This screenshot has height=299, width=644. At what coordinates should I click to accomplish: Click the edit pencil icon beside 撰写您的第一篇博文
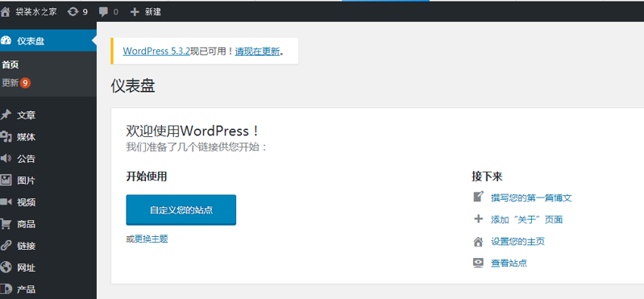tap(478, 197)
